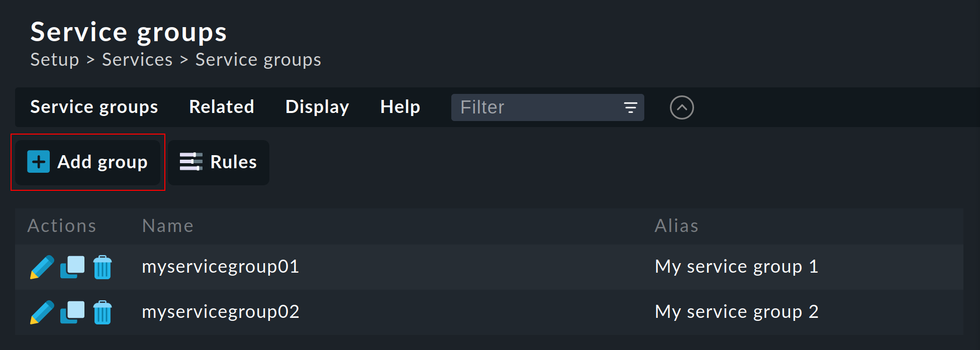Viewport: 980px width, 350px height.
Task: Select the Name column header
Action: [x=167, y=225]
